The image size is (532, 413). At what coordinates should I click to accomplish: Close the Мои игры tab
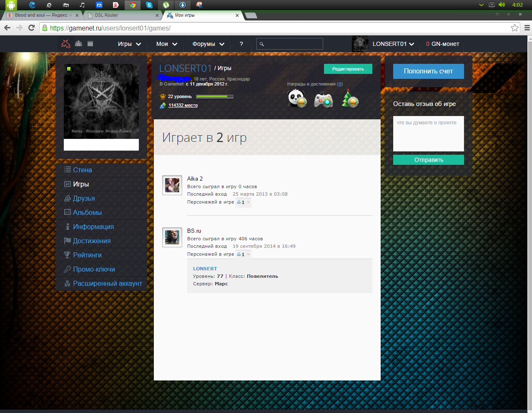click(x=237, y=15)
